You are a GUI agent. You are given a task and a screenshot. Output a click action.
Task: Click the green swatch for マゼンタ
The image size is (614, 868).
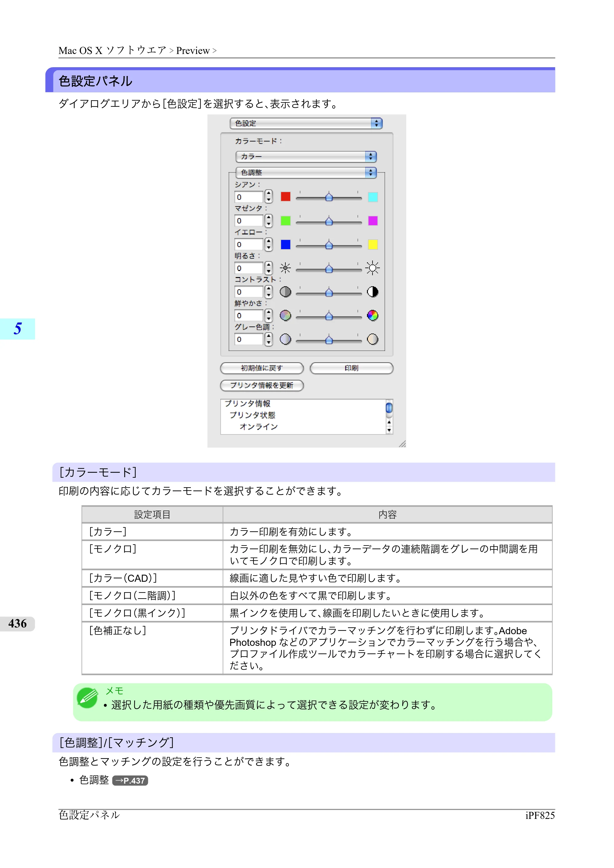tap(285, 221)
